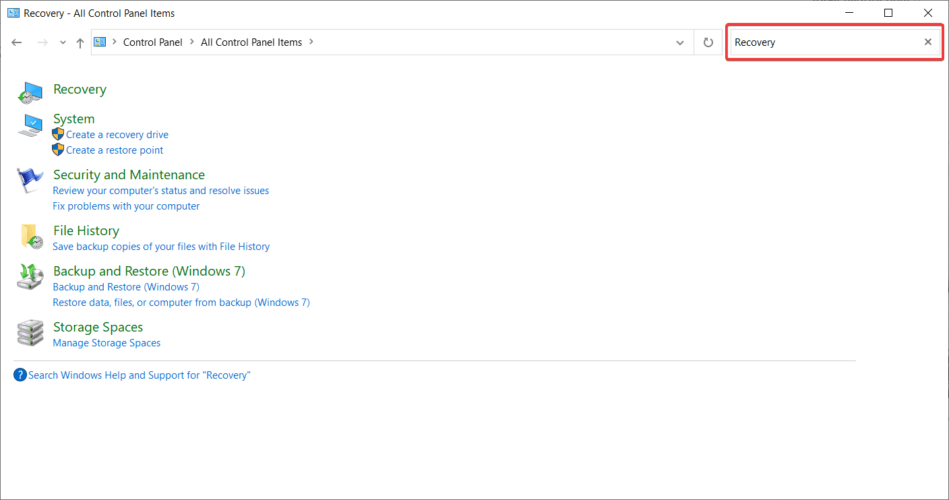Click the Storage Spaces disks icon
Screen dimensions: 949x500
click(30, 333)
